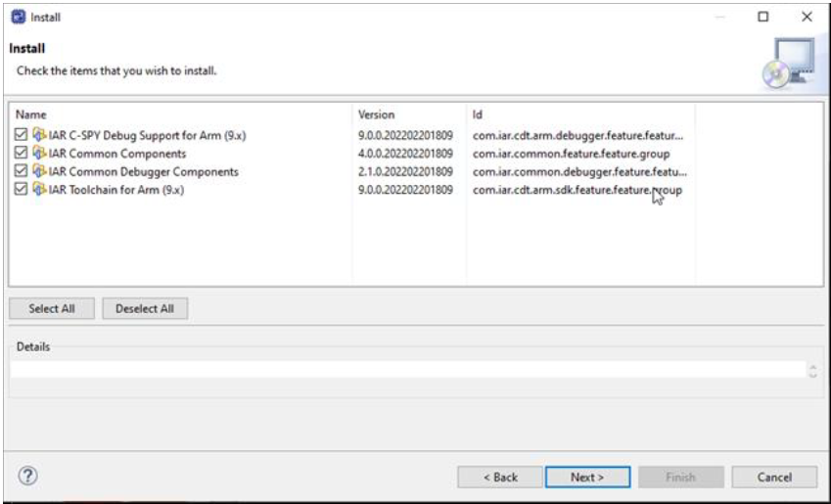Screen dimensions: 831x504
Task: Click feature icon of IAR Common Debugger Components row
Action: [39, 171]
